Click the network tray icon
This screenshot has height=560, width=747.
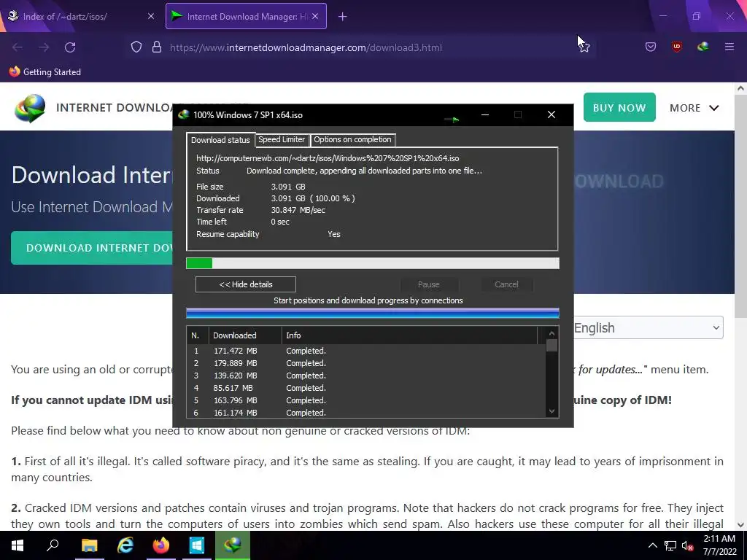[x=670, y=545]
